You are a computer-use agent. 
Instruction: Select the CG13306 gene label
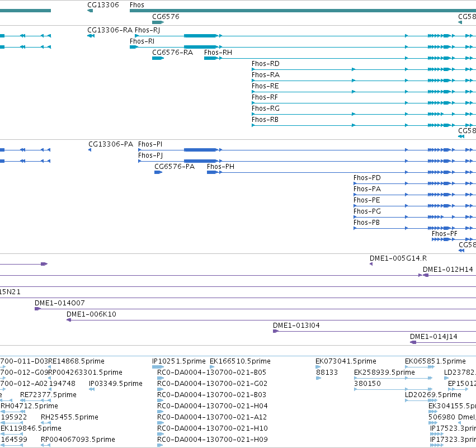click(103, 5)
